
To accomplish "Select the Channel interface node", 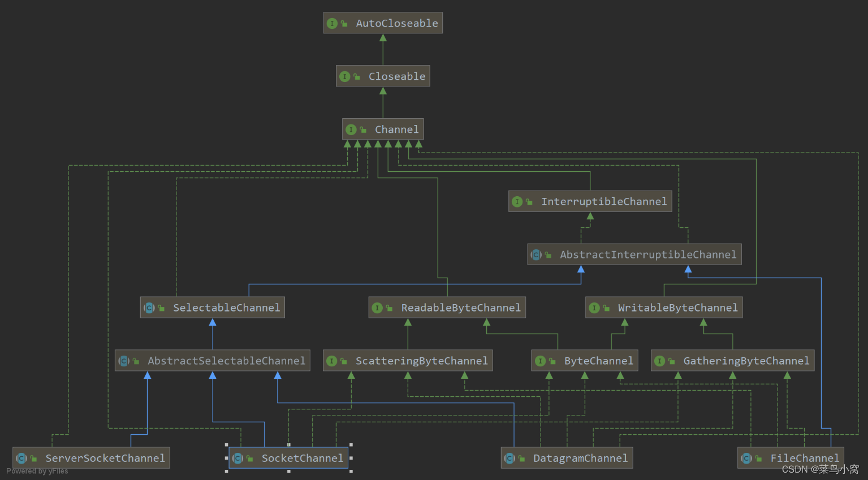I will (383, 129).
